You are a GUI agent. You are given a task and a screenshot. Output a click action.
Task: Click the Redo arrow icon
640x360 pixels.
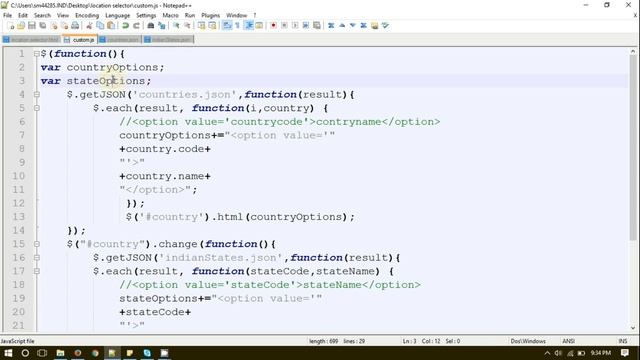[136, 26]
